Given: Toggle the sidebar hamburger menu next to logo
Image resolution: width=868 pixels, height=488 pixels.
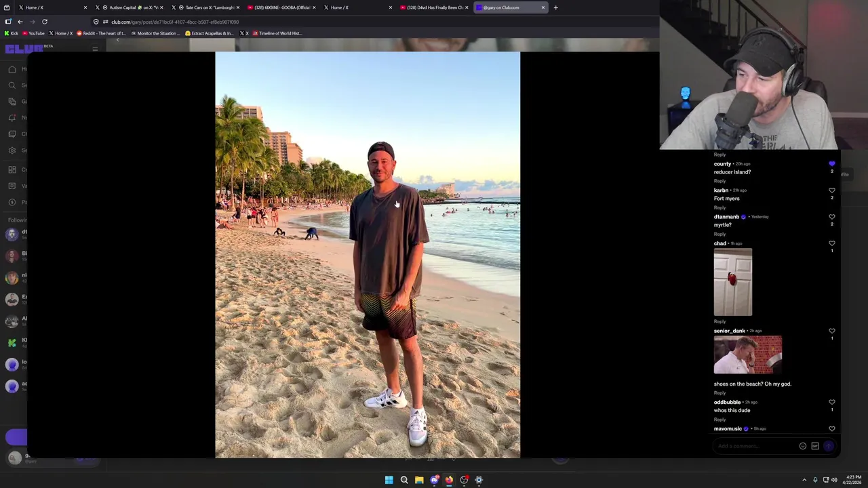Looking at the screenshot, I should [95, 49].
